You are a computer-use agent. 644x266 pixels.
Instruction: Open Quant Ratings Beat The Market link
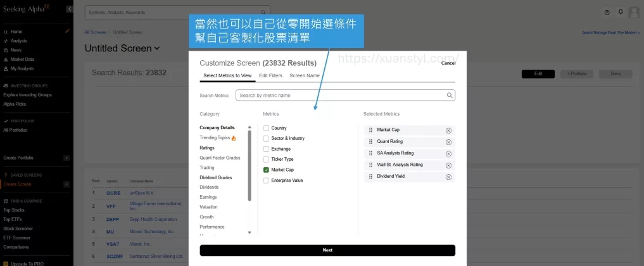pyautogui.click(x=610, y=32)
